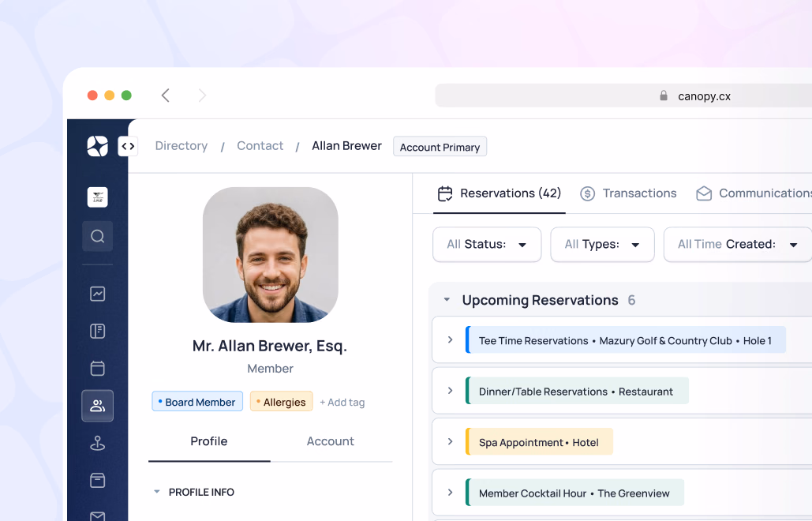Click the Canopy star logo icon

pyautogui.click(x=97, y=146)
